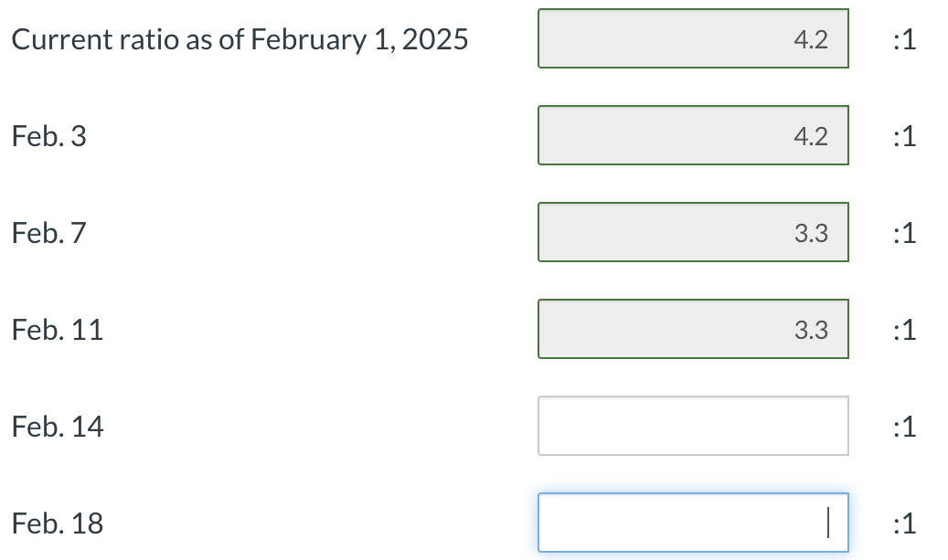Click the :1 next to the Feb. 14 box
Viewport: 948px width, 560px height.
[x=904, y=426]
